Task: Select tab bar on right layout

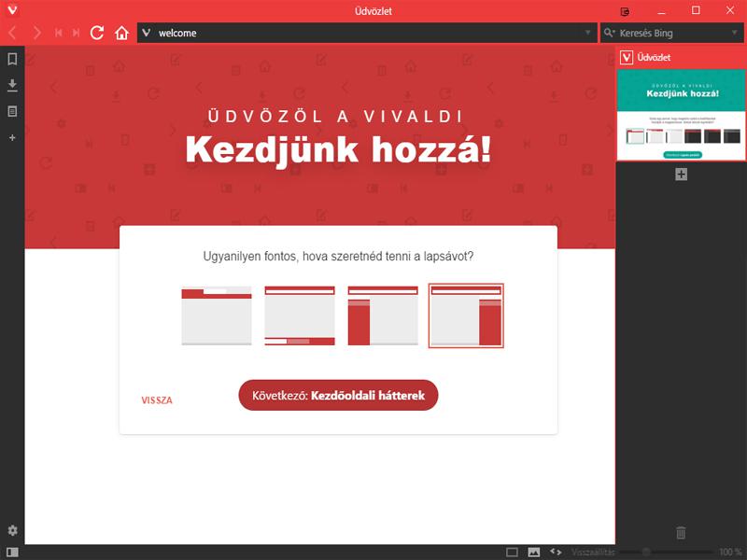Action: click(x=466, y=315)
